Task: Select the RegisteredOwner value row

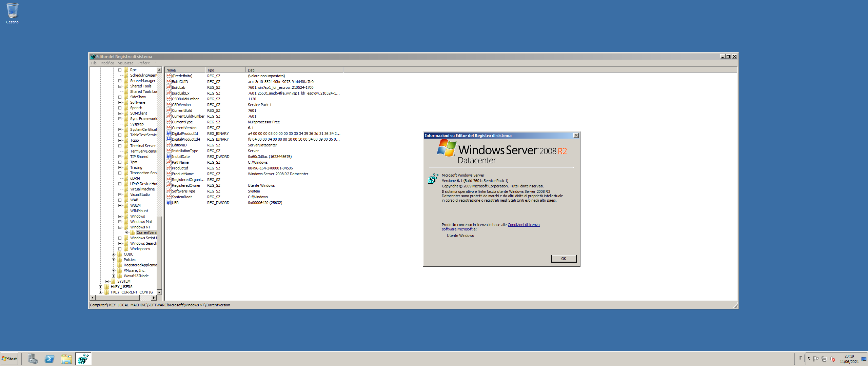Action: (x=254, y=185)
